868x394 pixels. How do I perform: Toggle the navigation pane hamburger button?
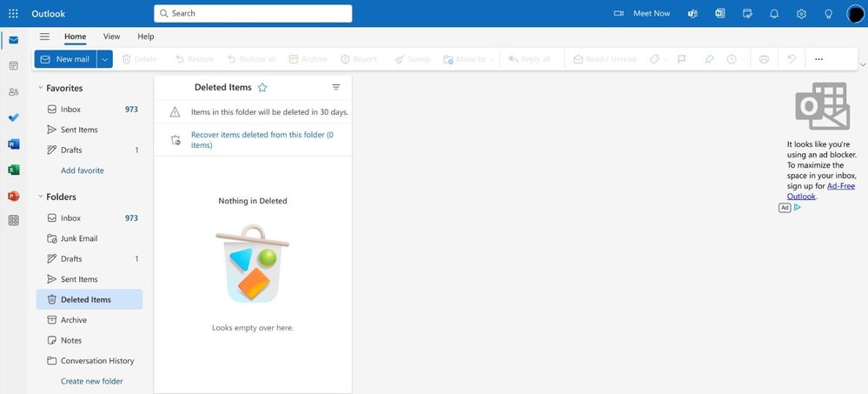[45, 37]
